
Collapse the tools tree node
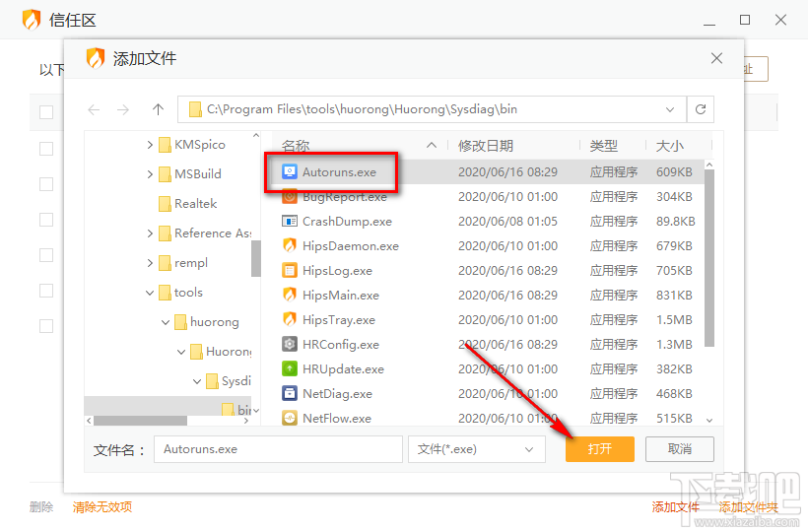click(150, 293)
